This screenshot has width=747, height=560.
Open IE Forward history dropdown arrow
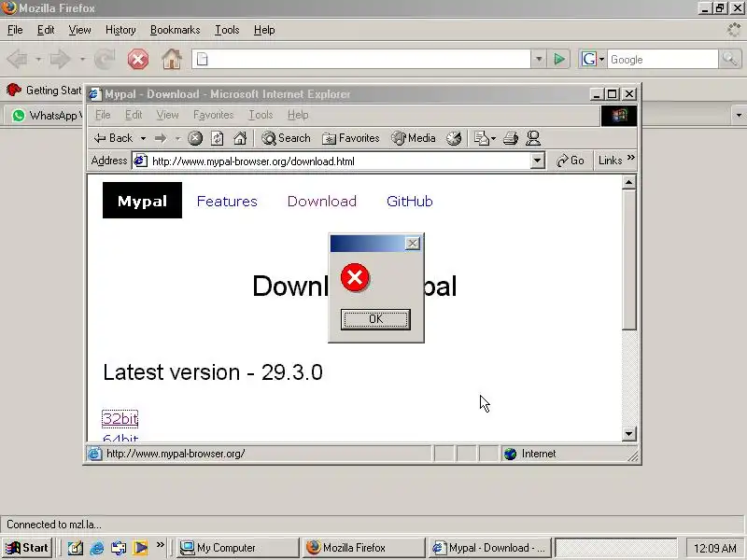click(177, 138)
